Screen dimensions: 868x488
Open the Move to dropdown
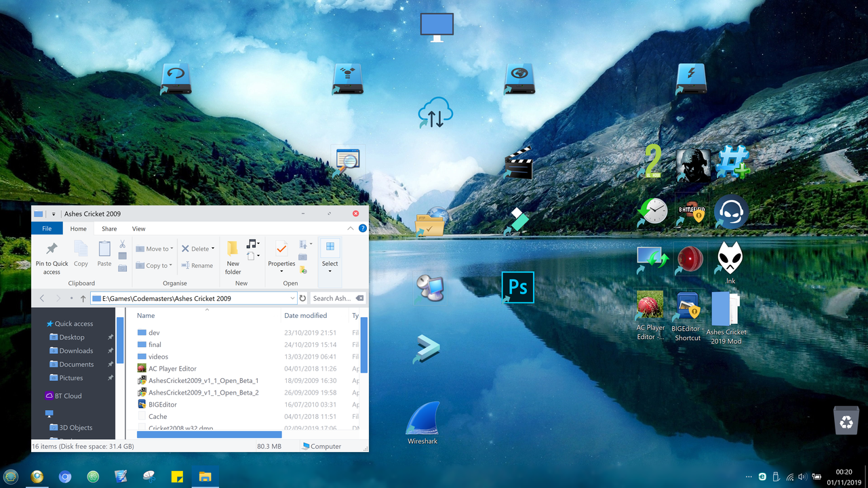[155, 249]
